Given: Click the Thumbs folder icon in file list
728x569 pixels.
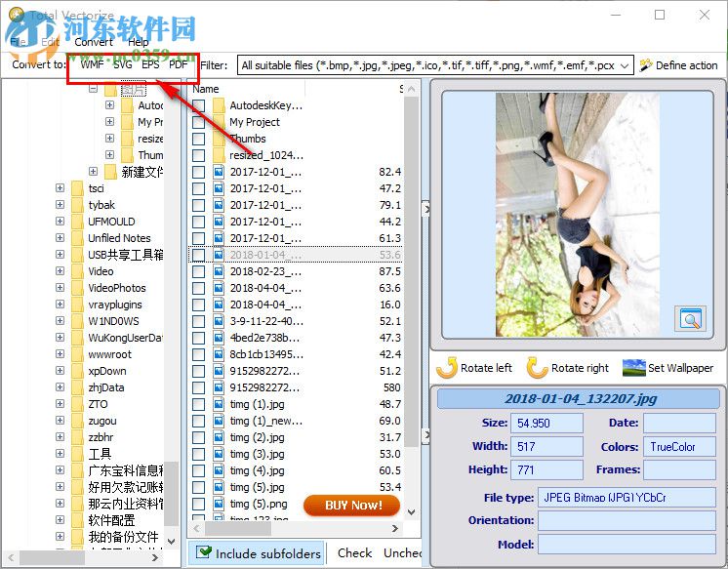Looking at the screenshot, I should point(219,139).
